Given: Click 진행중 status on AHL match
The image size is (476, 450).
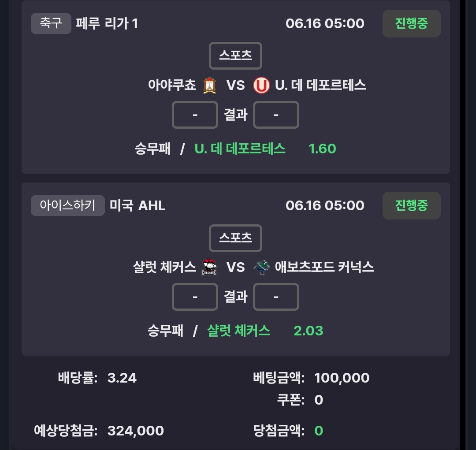Looking at the screenshot, I should click(411, 205).
